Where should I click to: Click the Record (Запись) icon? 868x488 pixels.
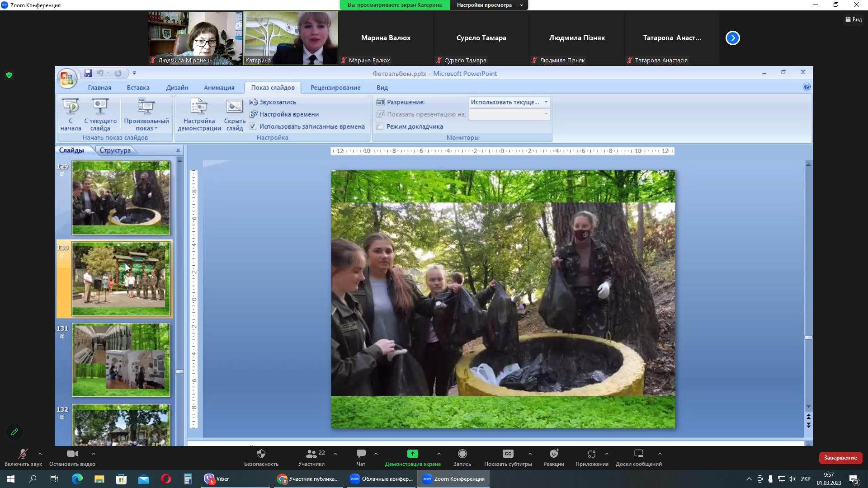click(462, 454)
